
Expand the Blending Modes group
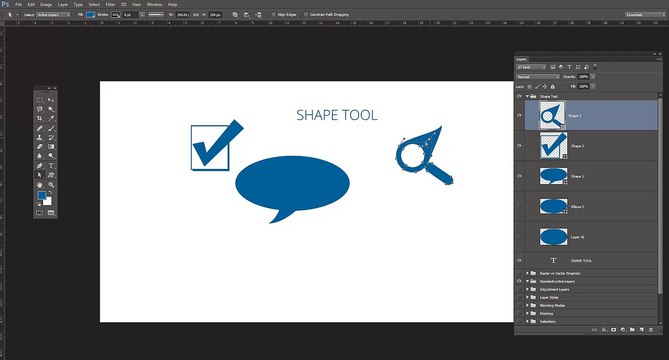527,305
